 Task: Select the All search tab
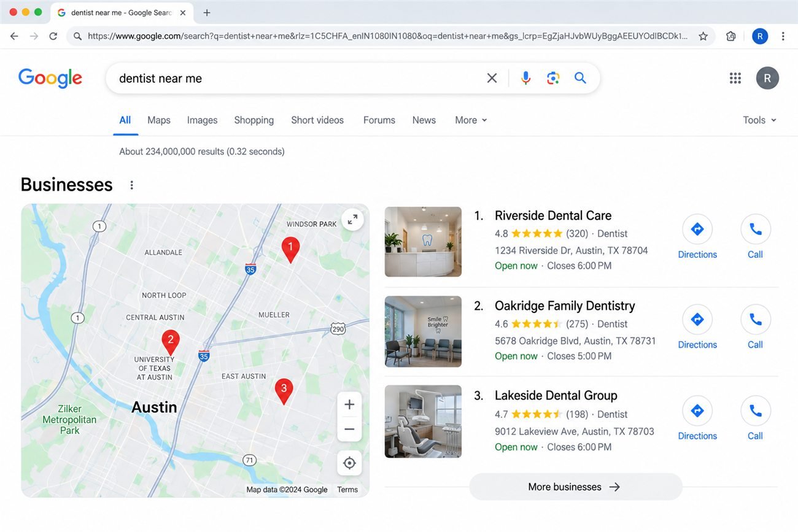[125, 120]
